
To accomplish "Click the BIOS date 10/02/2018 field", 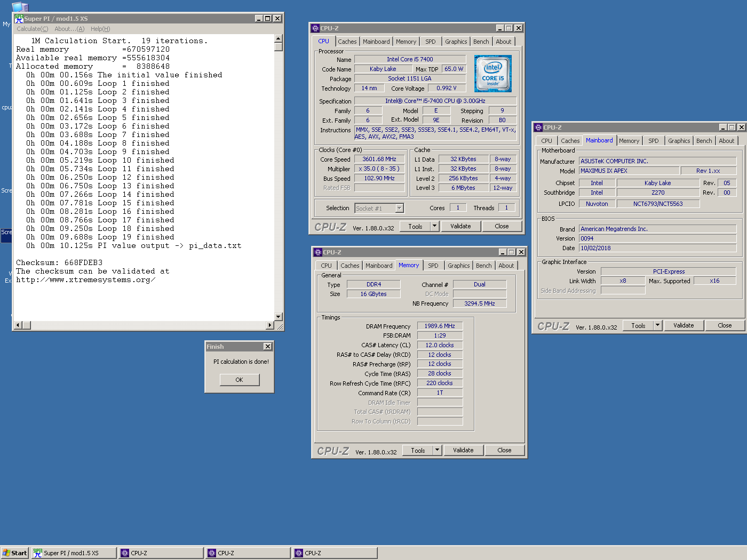I will point(657,248).
